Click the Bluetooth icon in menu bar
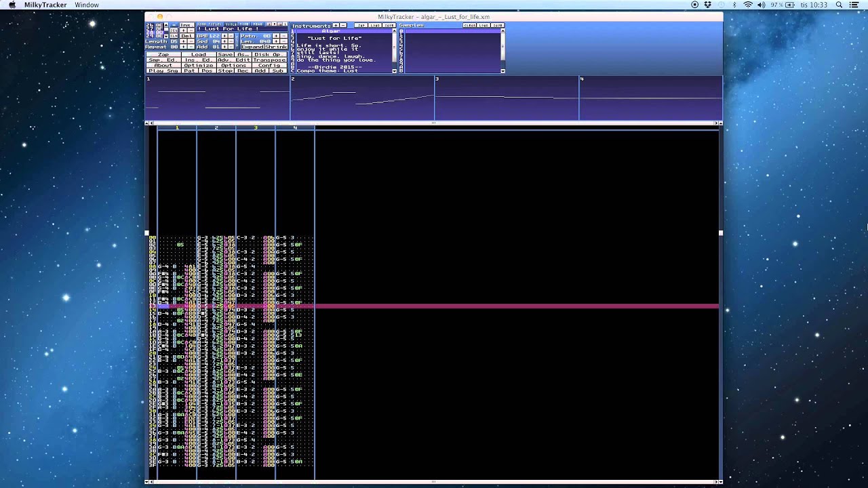The width and height of the screenshot is (868, 488). pyautogui.click(x=734, y=5)
